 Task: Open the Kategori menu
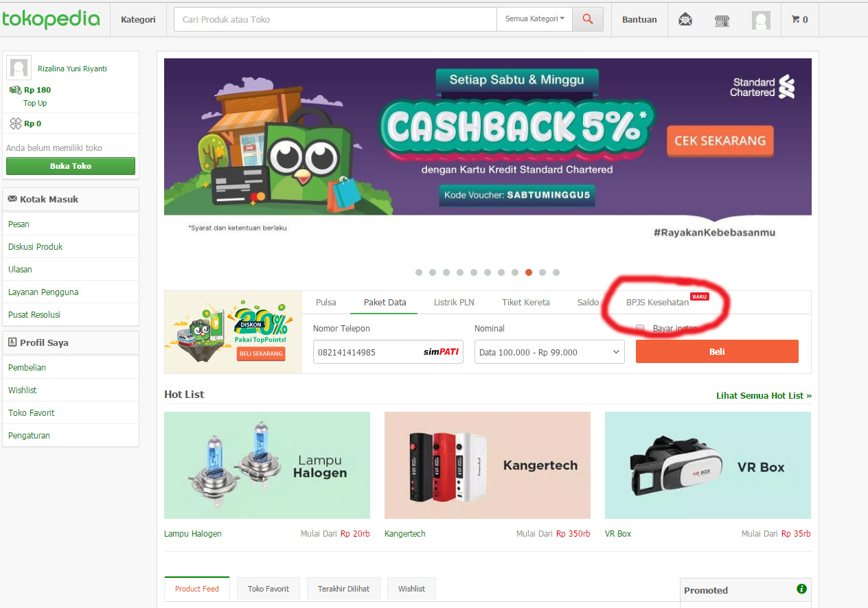tap(138, 19)
